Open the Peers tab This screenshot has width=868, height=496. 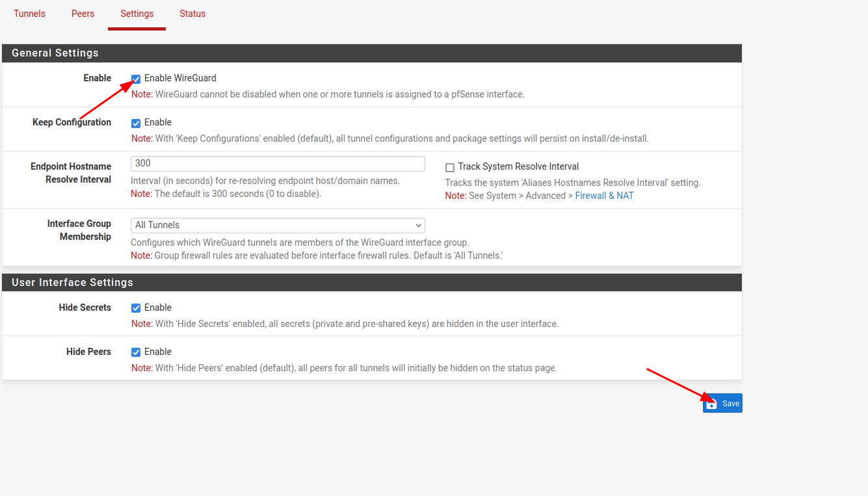coord(83,14)
